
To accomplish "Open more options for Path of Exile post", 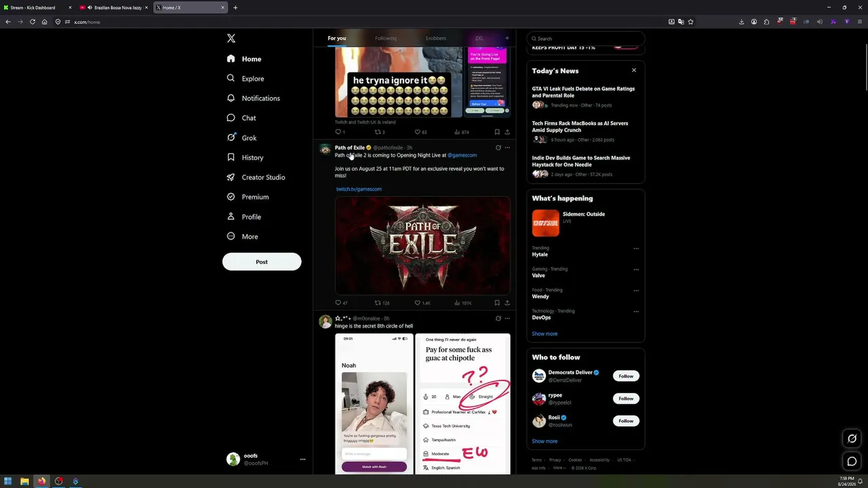I will tap(507, 148).
